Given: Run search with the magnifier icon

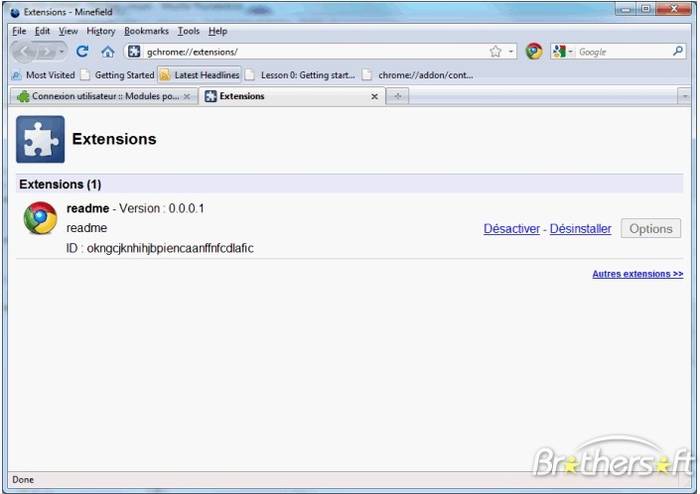Looking at the screenshot, I should tap(678, 51).
